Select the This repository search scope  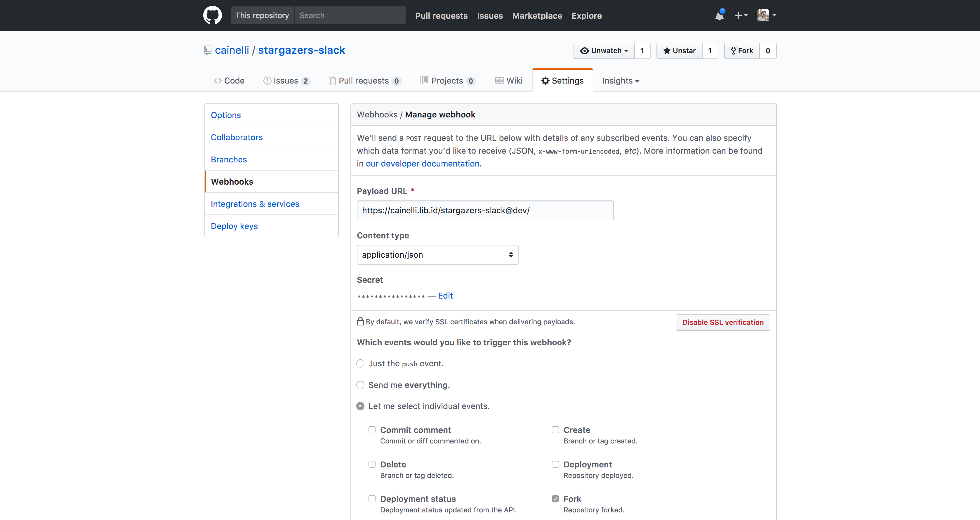[x=262, y=15]
